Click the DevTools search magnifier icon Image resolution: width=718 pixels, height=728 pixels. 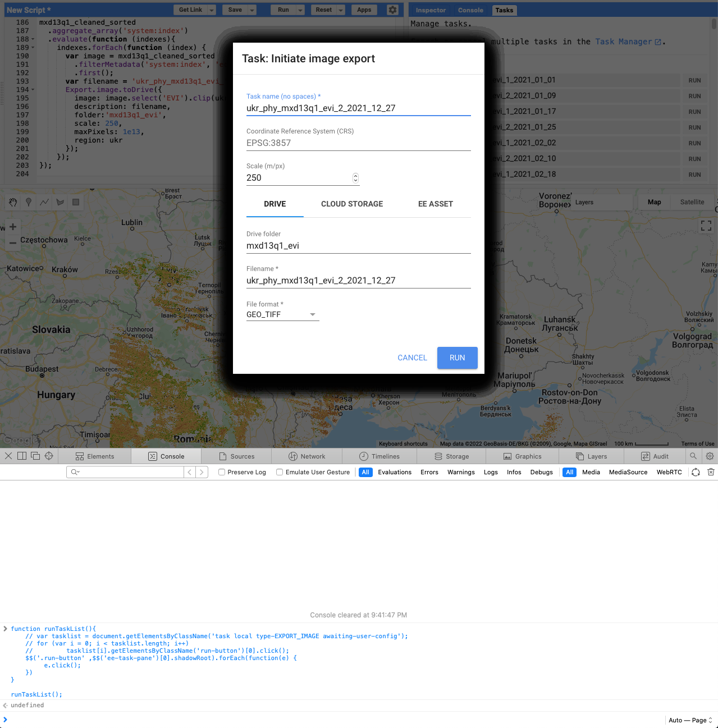(x=694, y=456)
